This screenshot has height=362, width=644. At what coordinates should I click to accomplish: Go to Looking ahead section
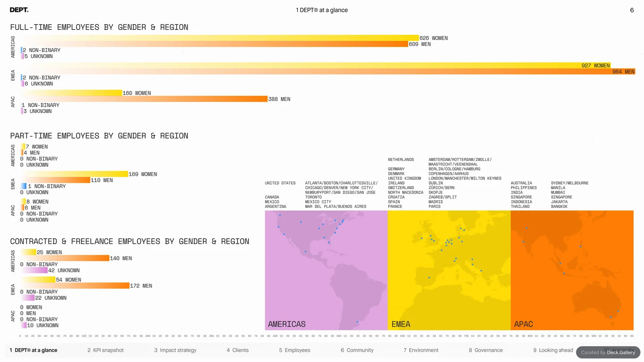[553, 350]
